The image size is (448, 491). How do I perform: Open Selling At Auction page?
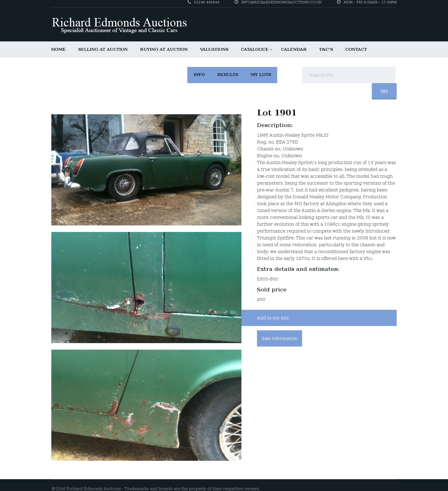[103, 50]
